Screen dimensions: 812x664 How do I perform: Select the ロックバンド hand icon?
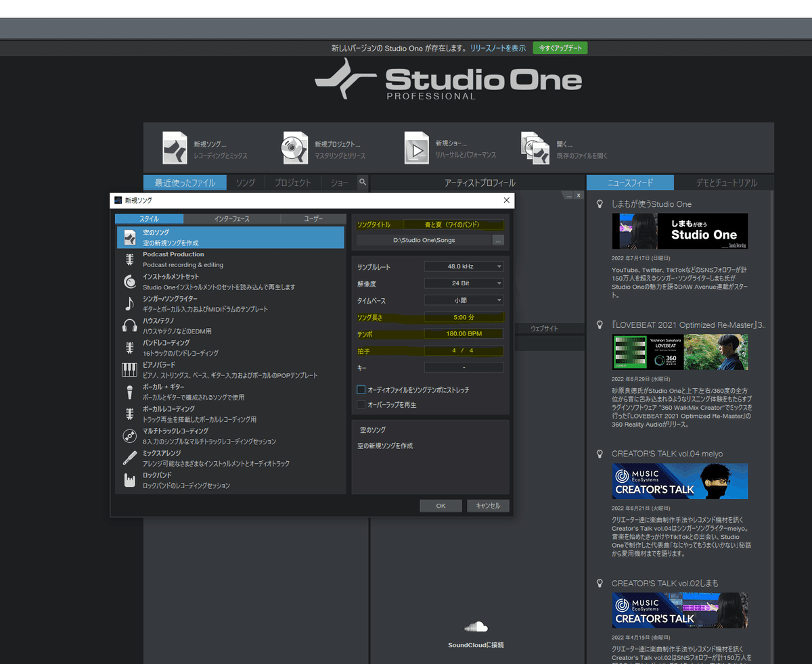[130, 480]
